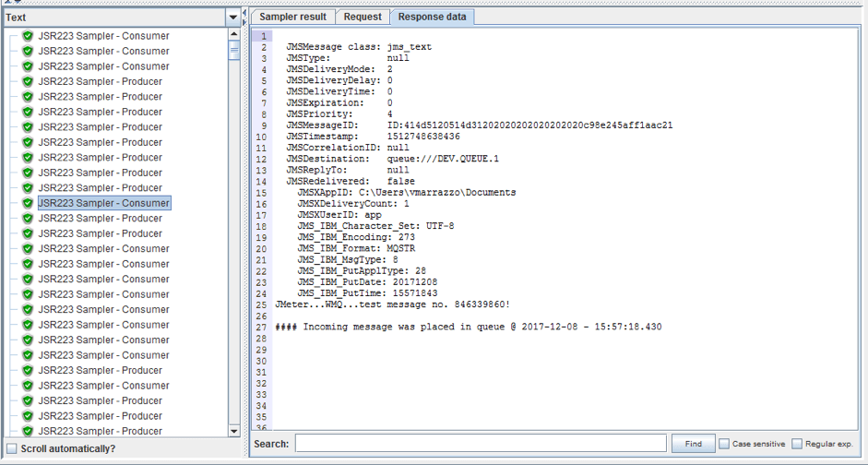Click the 'test message no. 846339860!' line
This screenshot has height=465, width=868.
pos(392,304)
